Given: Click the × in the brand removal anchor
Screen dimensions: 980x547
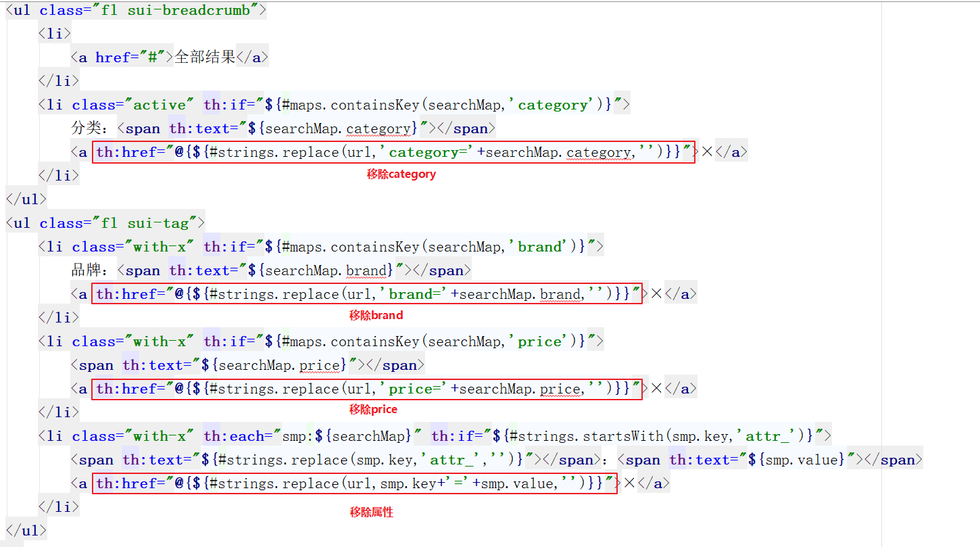Looking at the screenshot, I should [656, 294].
